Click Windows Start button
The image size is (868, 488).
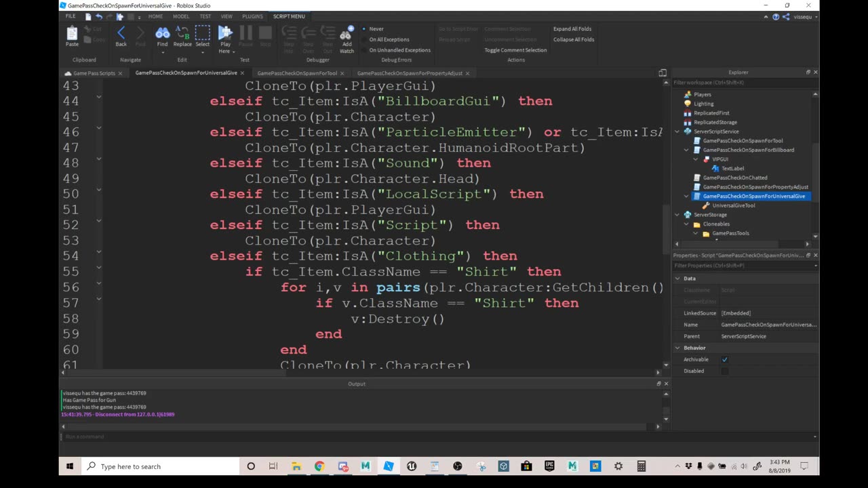tap(70, 466)
